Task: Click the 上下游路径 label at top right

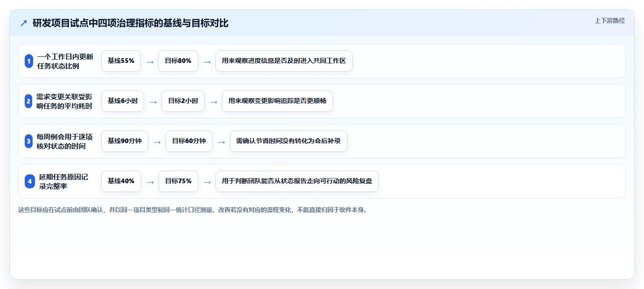Action: point(609,21)
